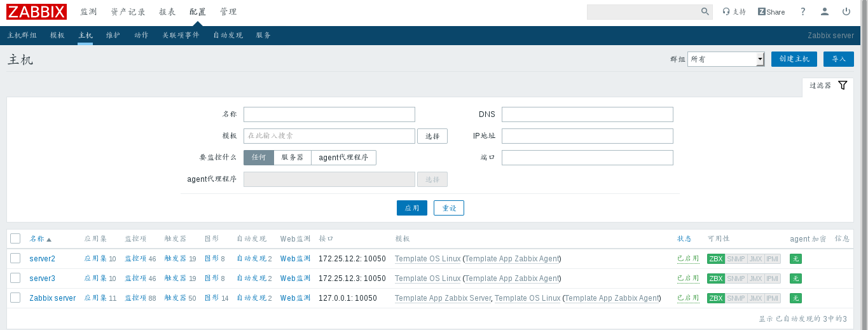Click JMX badge in server3 row

click(x=755, y=278)
